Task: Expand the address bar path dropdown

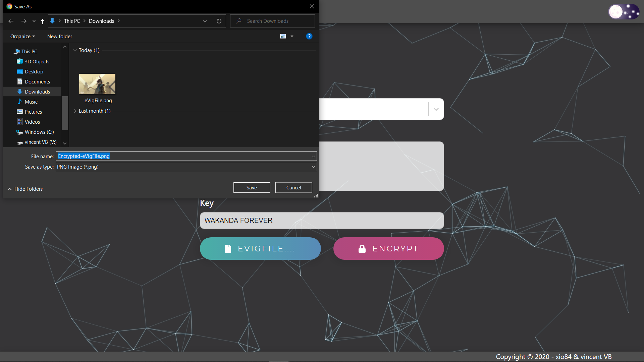Action: point(204,21)
